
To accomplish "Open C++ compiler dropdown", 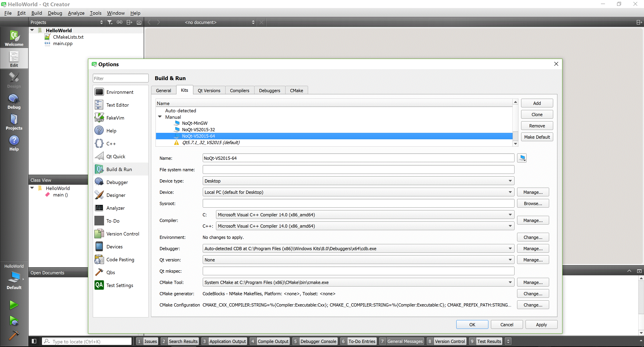I will 365,226.
